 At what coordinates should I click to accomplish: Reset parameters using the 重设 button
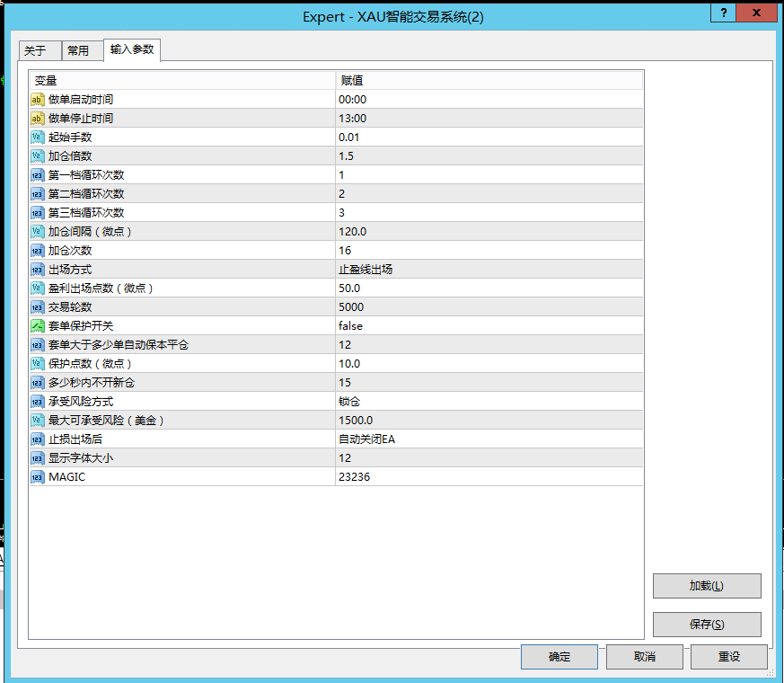click(728, 656)
